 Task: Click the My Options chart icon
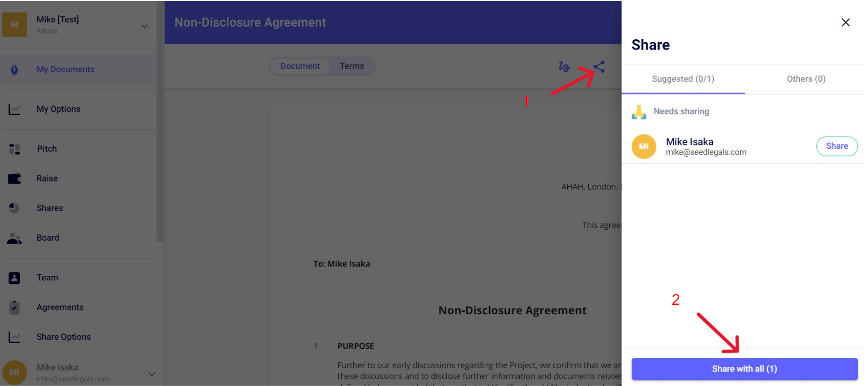(14, 109)
